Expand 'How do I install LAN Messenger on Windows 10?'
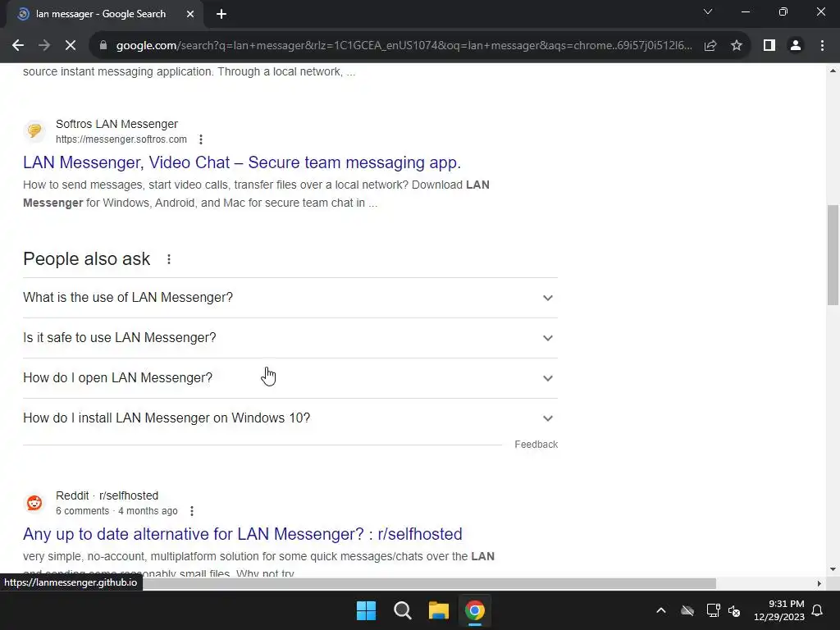Viewport: 840px width, 630px height. click(290, 418)
